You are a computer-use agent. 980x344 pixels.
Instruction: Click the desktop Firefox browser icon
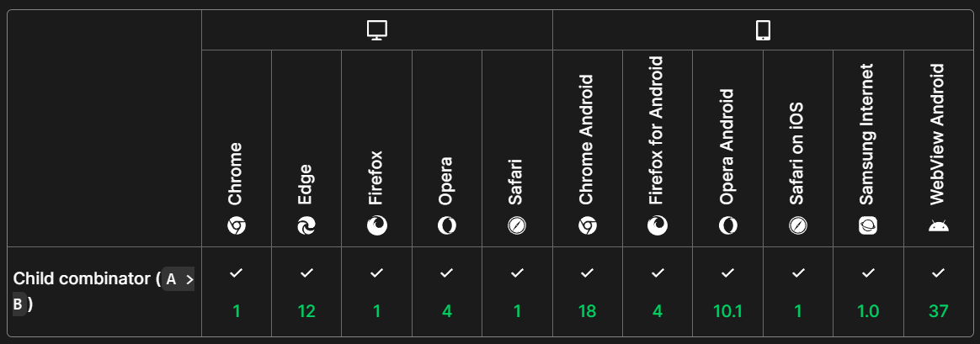[x=376, y=225]
